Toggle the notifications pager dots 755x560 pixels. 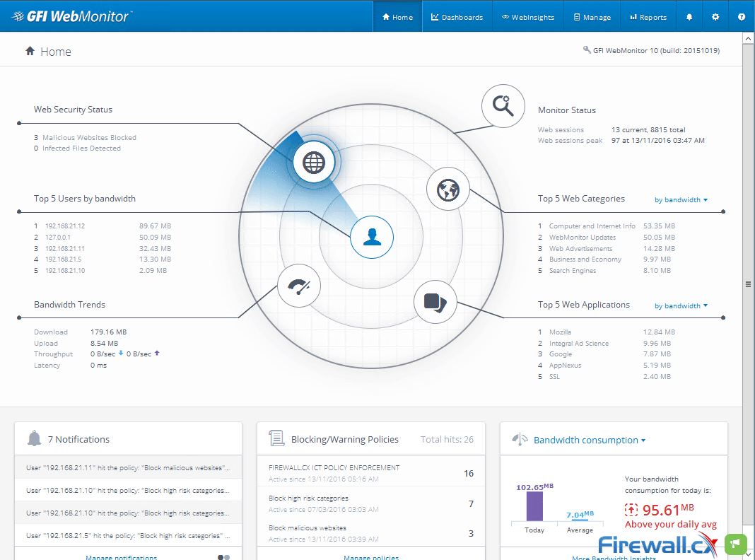tap(224, 557)
